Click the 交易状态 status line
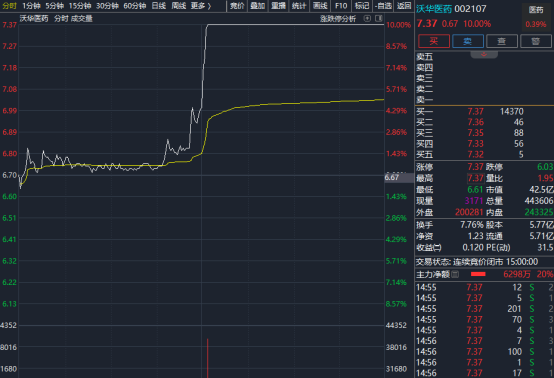The height and width of the screenshot is (378, 554). (x=477, y=262)
